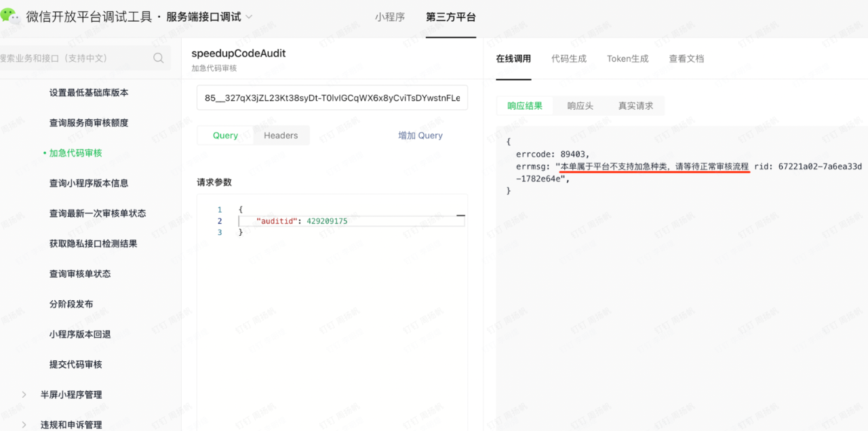
Task: Expand the 半屏小程序管理 tree group
Action: coord(24,394)
